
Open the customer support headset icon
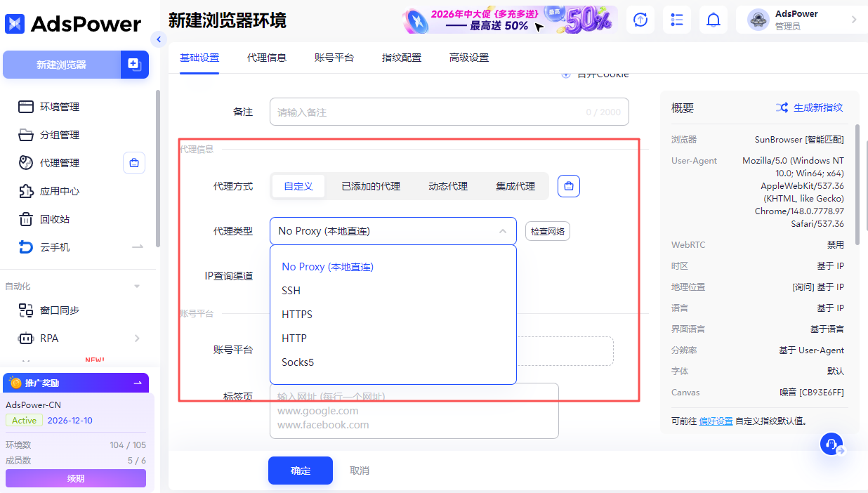tap(832, 444)
